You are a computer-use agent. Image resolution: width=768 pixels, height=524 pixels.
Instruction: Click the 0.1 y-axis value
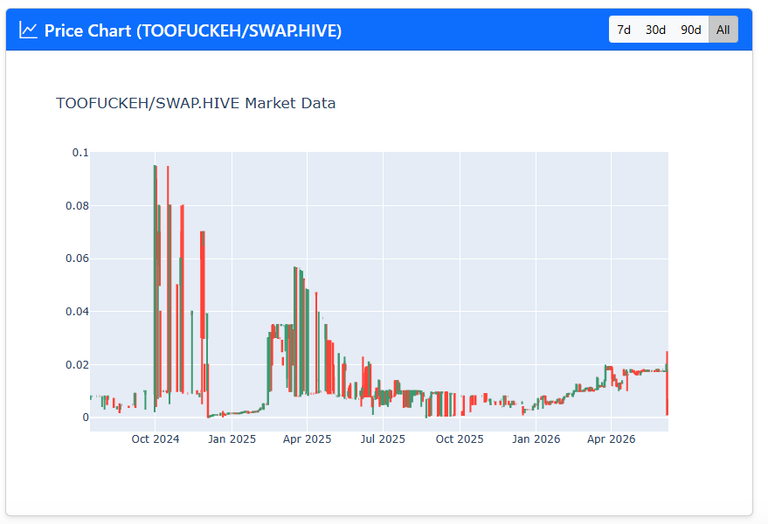(80, 153)
